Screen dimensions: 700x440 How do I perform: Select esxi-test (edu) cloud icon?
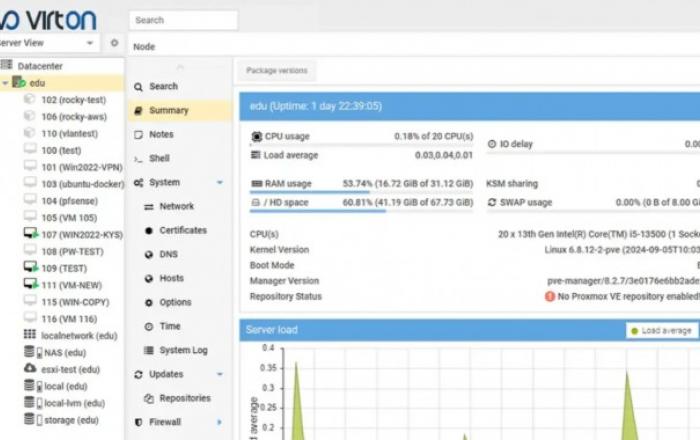(30, 368)
